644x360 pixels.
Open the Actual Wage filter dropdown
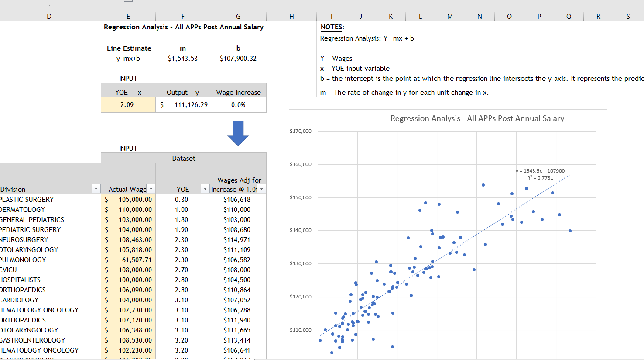[x=151, y=188]
